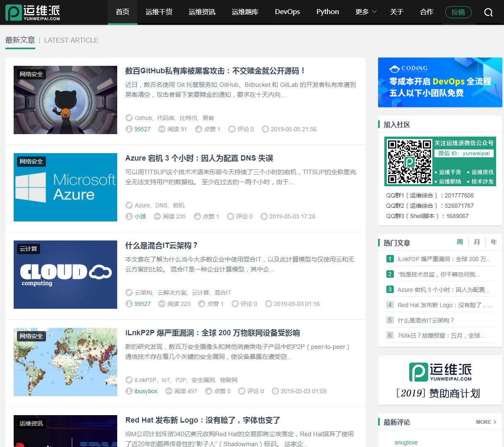The image size is (504, 447).
Task: Open the search magnifier icon
Action: (489, 12)
